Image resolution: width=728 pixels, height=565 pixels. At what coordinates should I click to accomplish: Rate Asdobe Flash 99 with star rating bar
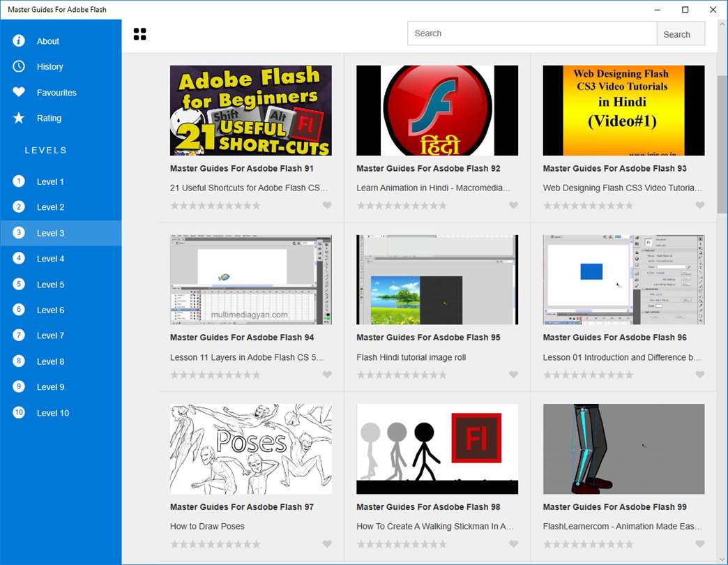(589, 543)
